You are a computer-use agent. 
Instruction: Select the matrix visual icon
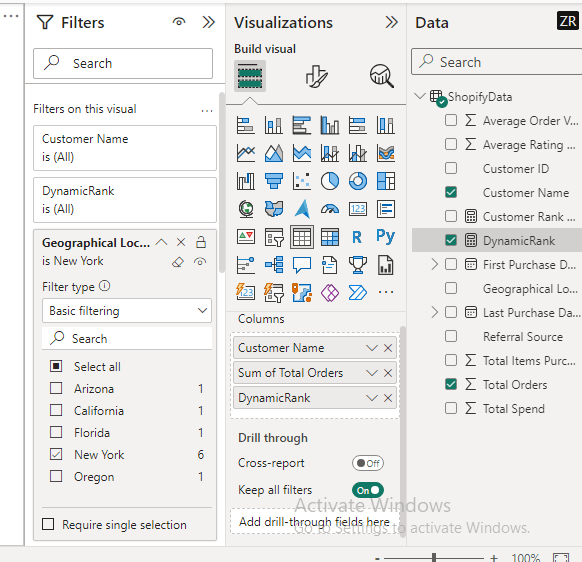click(330, 237)
